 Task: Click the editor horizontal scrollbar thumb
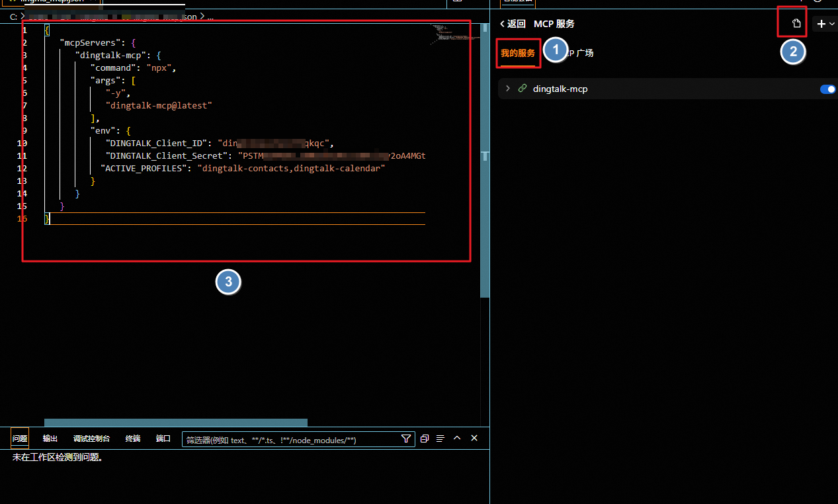pos(176,423)
